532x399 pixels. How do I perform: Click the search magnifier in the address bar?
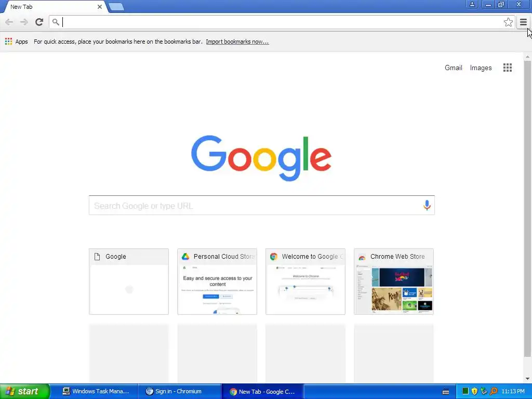tap(56, 22)
